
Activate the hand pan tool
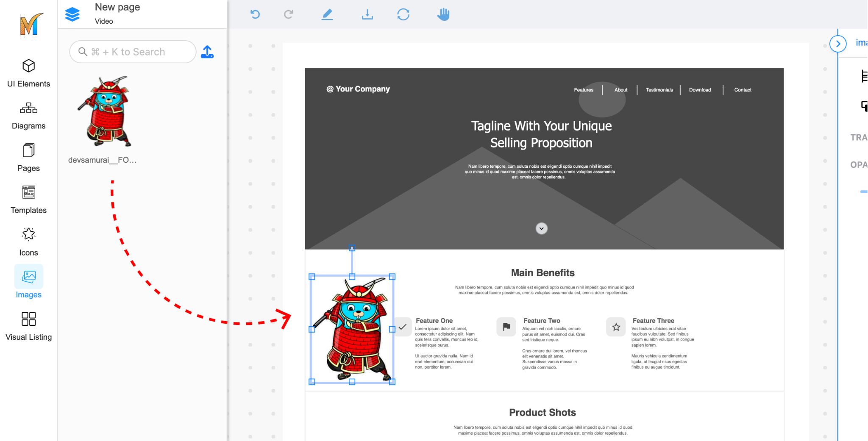pyautogui.click(x=443, y=14)
